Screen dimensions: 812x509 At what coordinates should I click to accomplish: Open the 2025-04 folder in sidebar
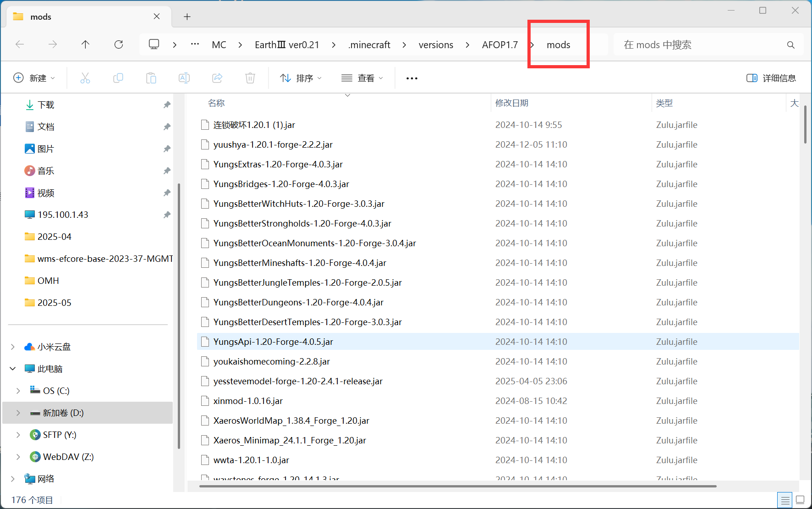pos(55,237)
